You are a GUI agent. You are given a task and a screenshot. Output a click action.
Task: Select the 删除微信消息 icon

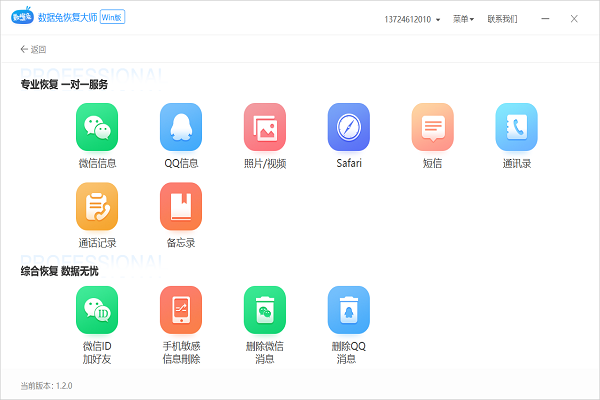pyautogui.click(x=265, y=310)
